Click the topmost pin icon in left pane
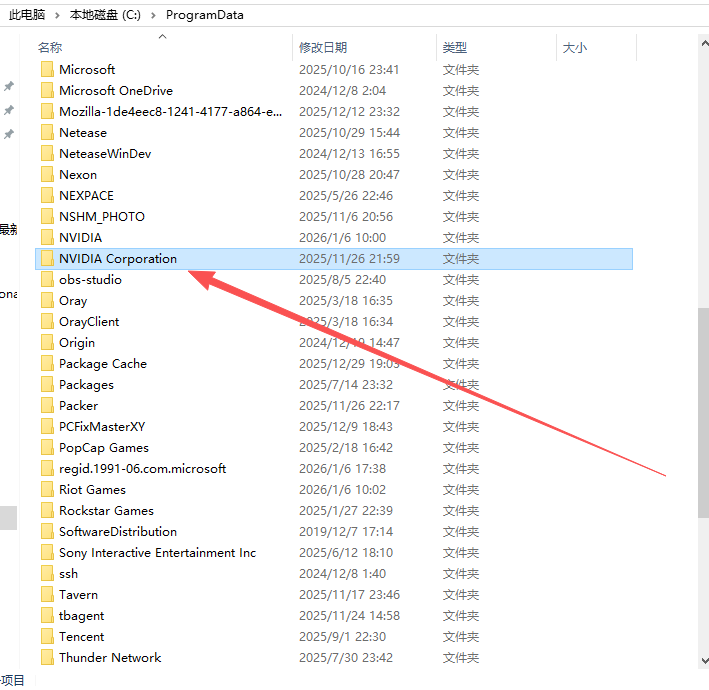This screenshot has width=709, height=690. click(9, 87)
